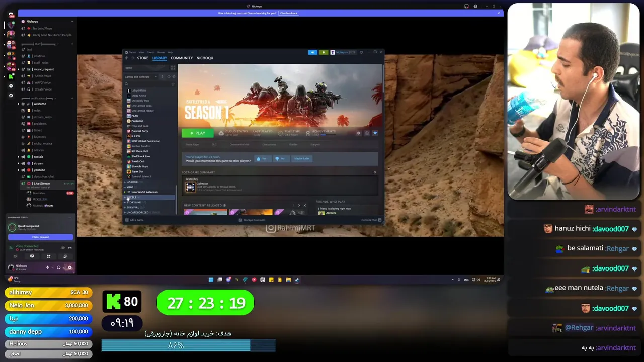This screenshot has width=644, height=362.
Task: Open the welcome channel in Discord
Action: pos(40,104)
